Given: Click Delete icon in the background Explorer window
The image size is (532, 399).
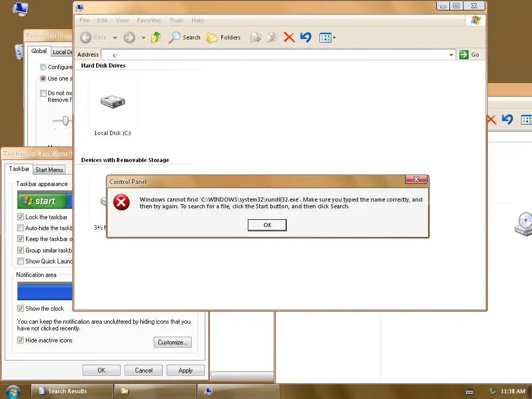Looking at the screenshot, I should 491,119.
